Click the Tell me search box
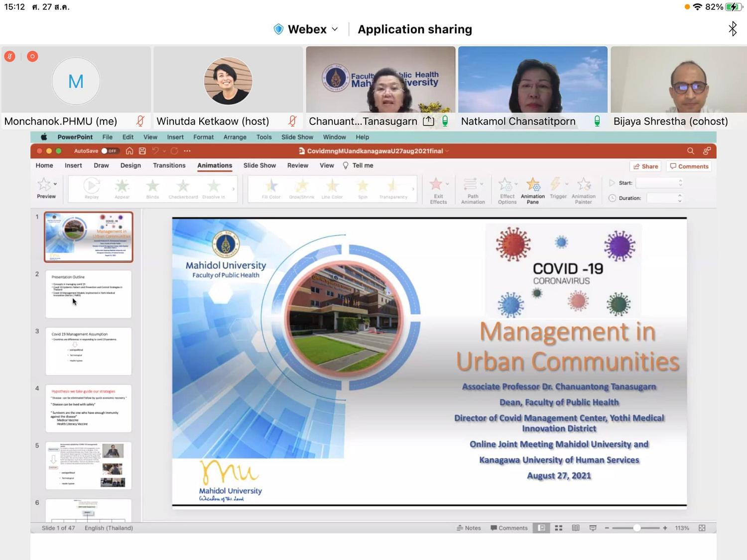Image resolution: width=747 pixels, height=560 pixels. click(358, 165)
